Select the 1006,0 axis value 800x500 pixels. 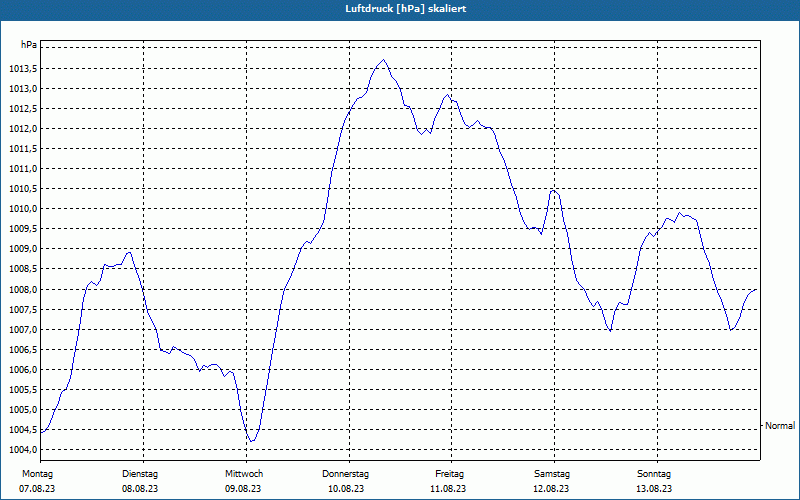(x=23, y=370)
